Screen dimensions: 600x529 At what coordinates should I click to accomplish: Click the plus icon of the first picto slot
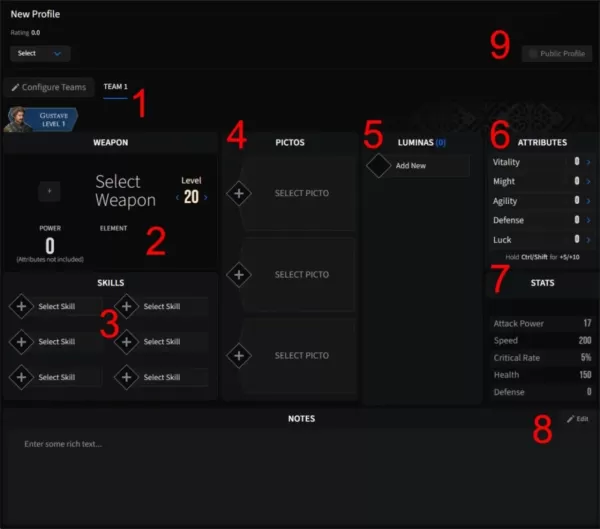[x=239, y=193]
